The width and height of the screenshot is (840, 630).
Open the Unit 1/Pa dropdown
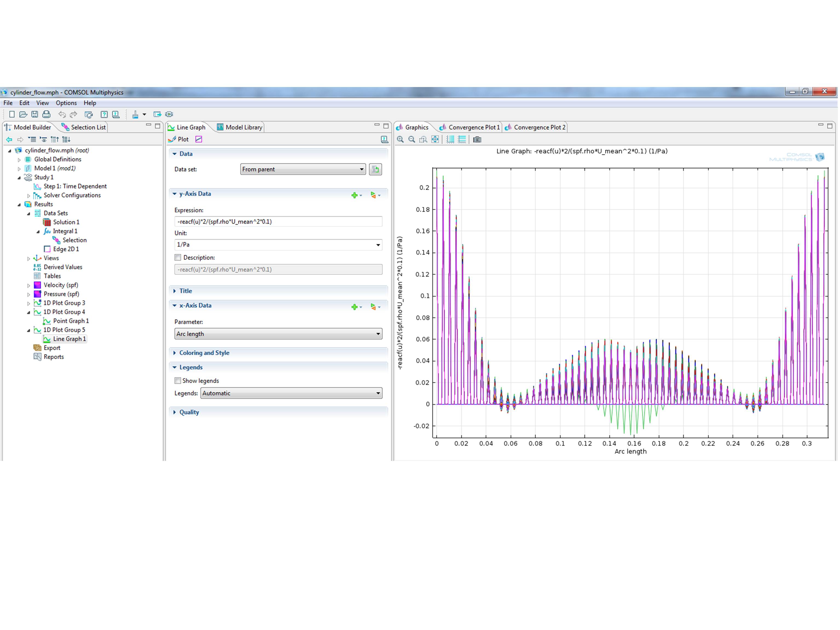(x=278, y=245)
